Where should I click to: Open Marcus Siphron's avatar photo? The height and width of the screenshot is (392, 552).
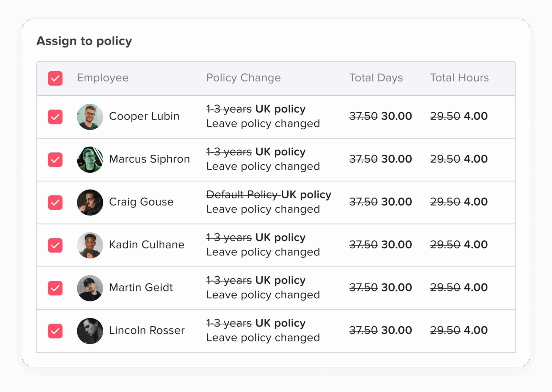(x=90, y=160)
